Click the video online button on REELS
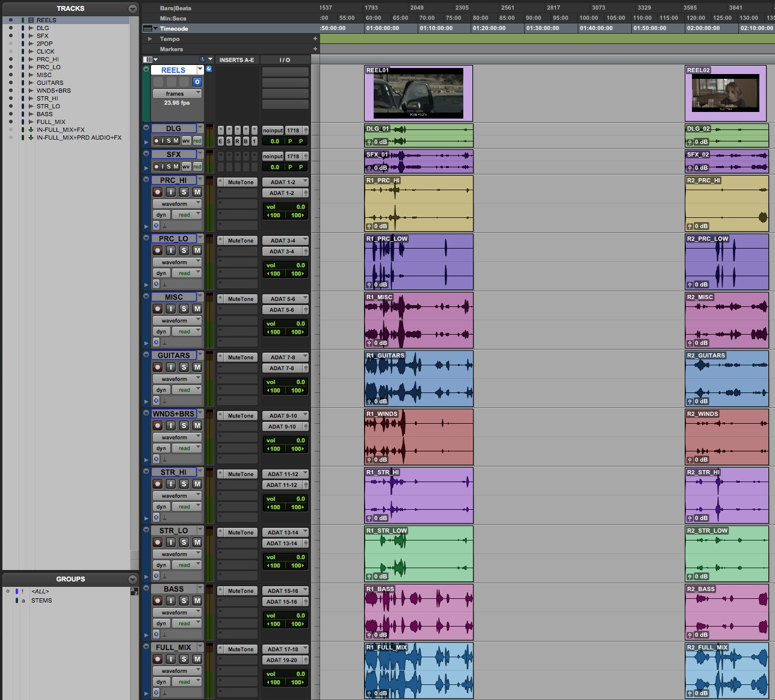775x700 pixels. tap(197, 82)
